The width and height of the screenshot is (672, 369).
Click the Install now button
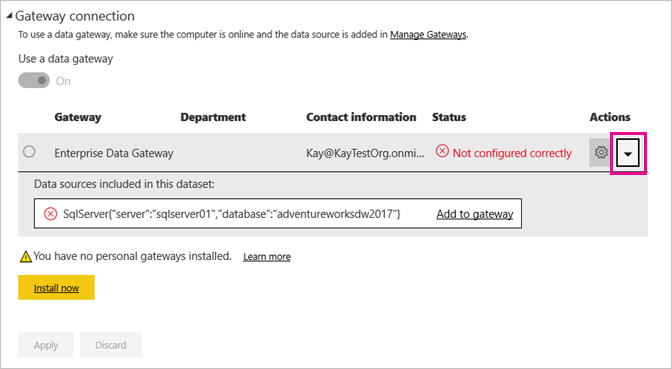(x=56, y=288)
